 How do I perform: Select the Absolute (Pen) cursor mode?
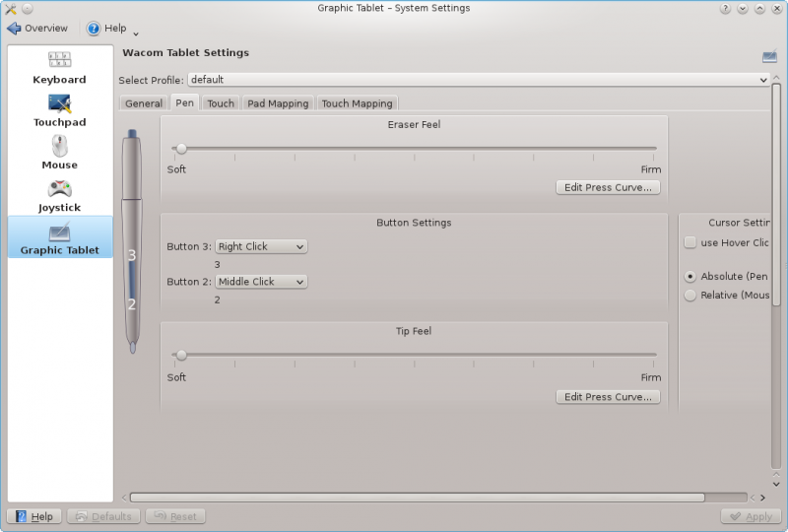click(x=690, y=276)
